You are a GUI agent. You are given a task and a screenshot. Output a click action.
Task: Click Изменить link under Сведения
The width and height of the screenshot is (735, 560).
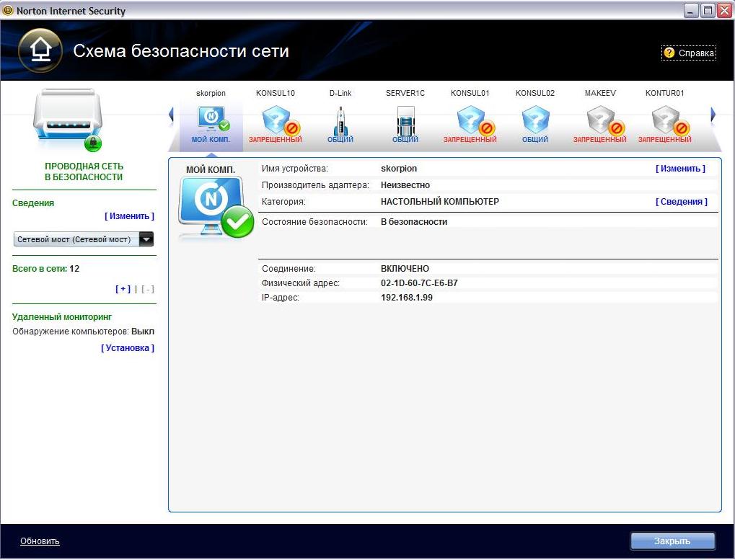pyautogui.click(x=129, y=215)
